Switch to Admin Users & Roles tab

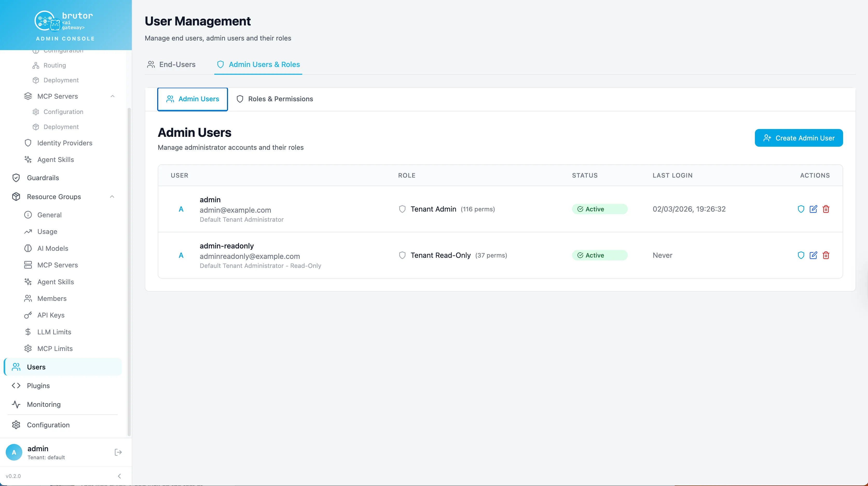coord(258,64)
